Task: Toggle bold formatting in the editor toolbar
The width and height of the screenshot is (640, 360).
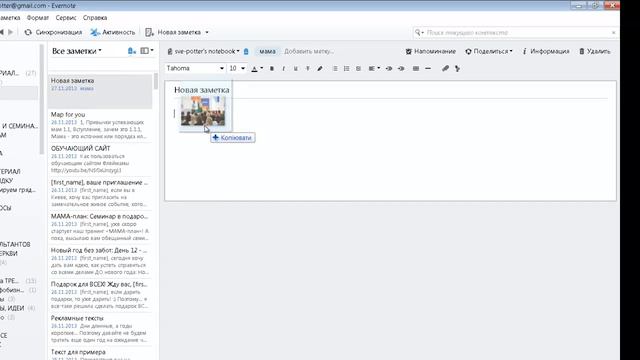Action: (272, 69)
